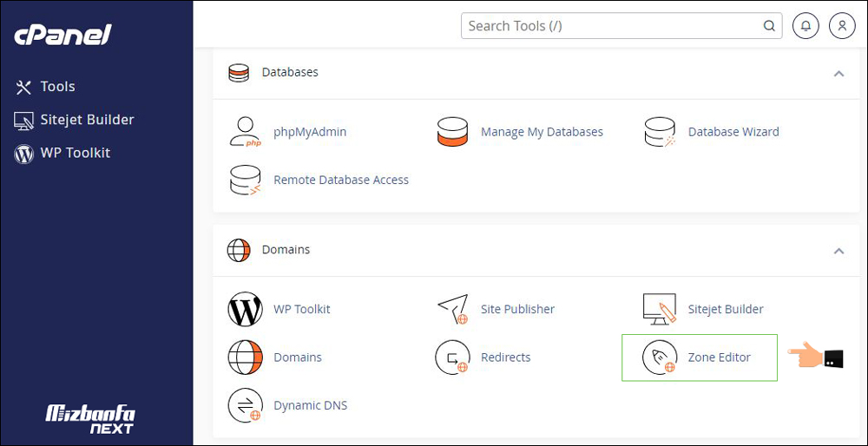
Task: Click the Dynamic DNS icon
Action: click(246, 405)
